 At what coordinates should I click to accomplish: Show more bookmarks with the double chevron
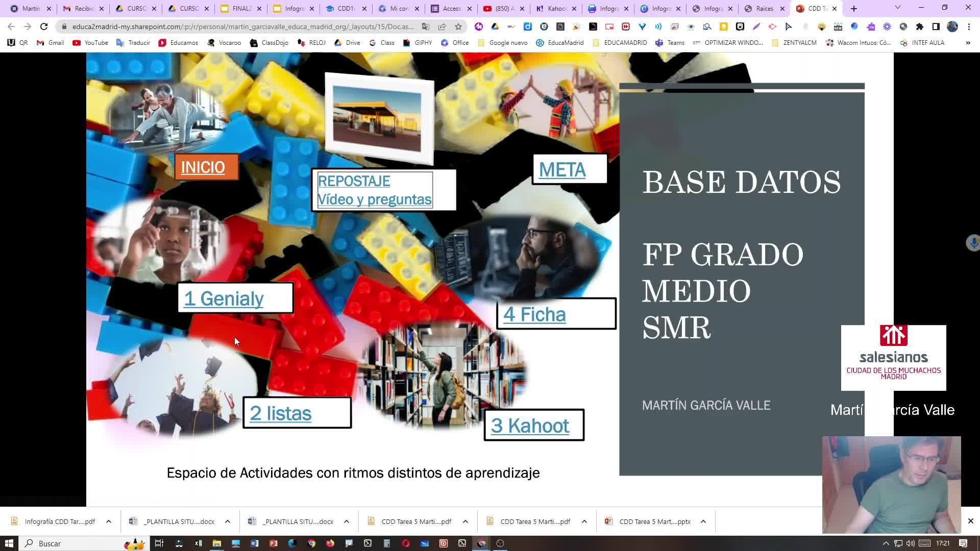tap(968, 43)
